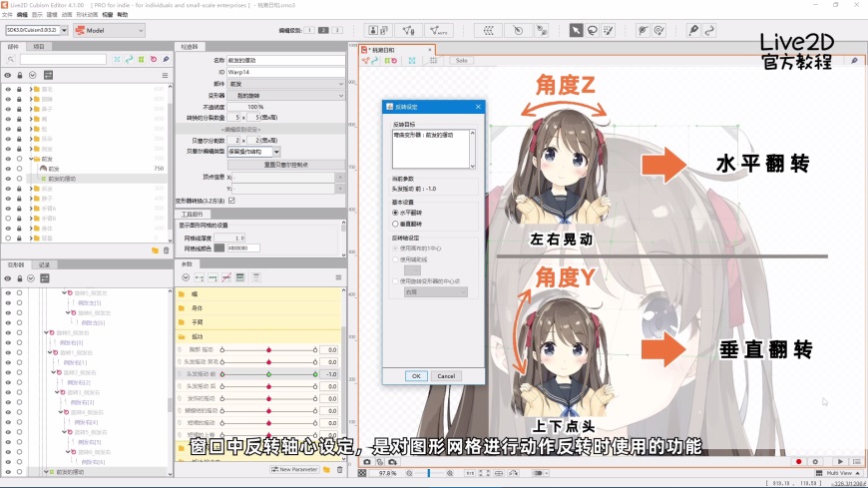Toggle visibility eye header in parts panel
Image resolution: width=868 pixels, height=488 pixels.
point(8,75)
